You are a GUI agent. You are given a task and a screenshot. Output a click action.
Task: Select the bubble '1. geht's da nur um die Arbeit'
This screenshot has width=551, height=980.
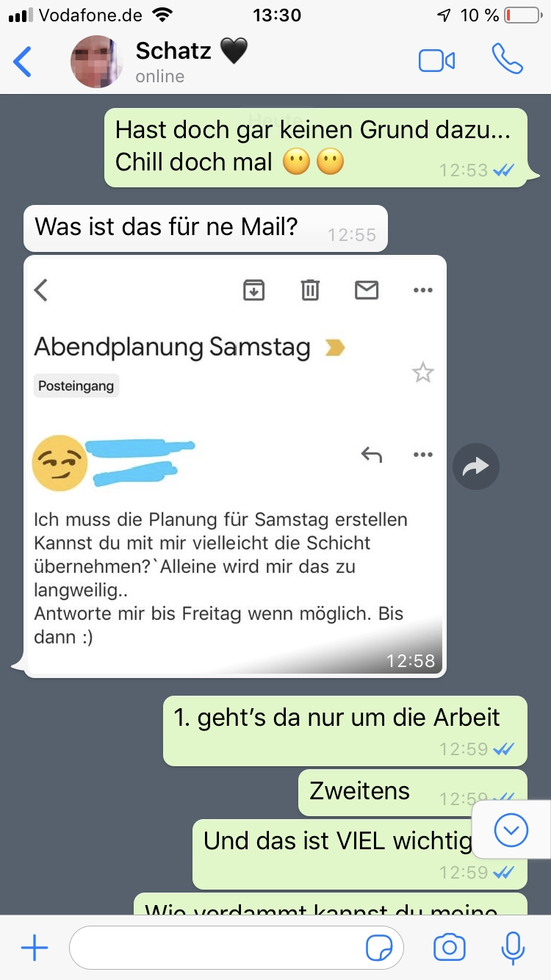[345, 730]
